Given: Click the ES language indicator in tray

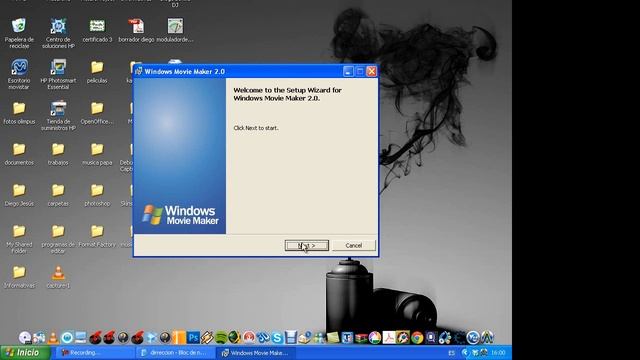Looking at the screenshot, I should (451, 353).
